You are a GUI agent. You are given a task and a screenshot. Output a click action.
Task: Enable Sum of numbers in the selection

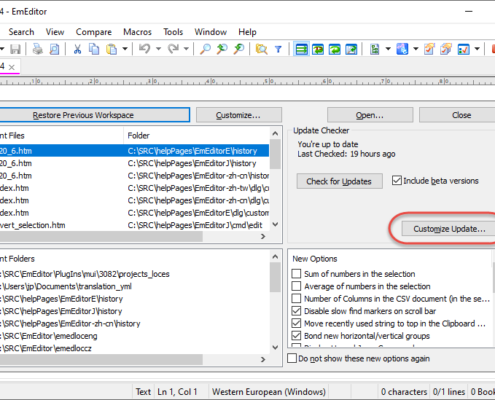pos(296,274)
